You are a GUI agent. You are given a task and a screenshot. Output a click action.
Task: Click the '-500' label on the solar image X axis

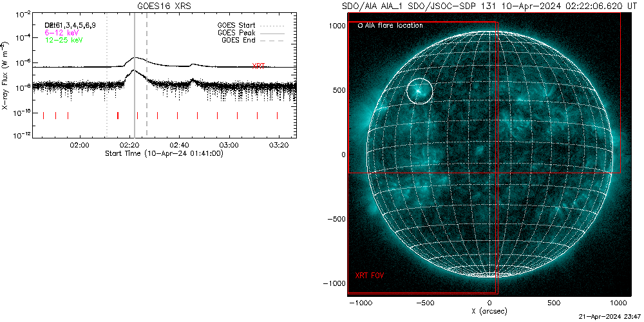coord(424,303)
